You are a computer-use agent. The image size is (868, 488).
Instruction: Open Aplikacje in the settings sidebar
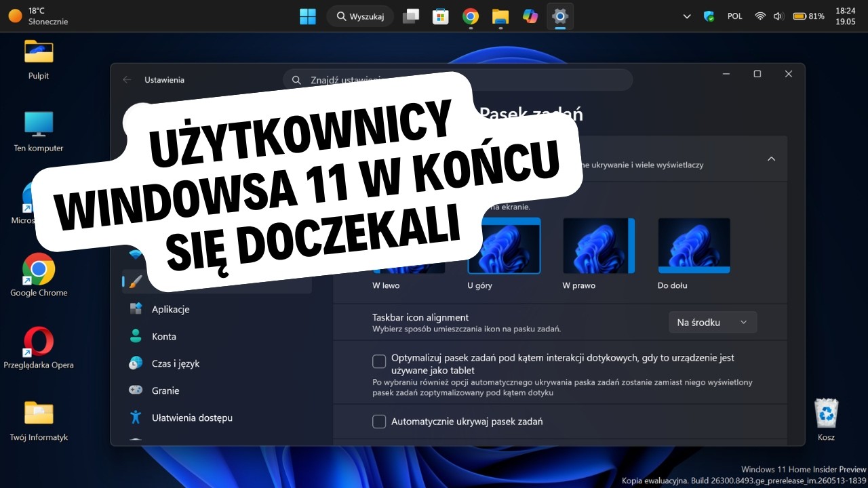(217, 309)
